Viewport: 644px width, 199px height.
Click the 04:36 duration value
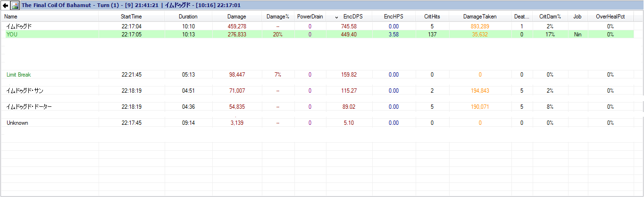coord(188,107)
